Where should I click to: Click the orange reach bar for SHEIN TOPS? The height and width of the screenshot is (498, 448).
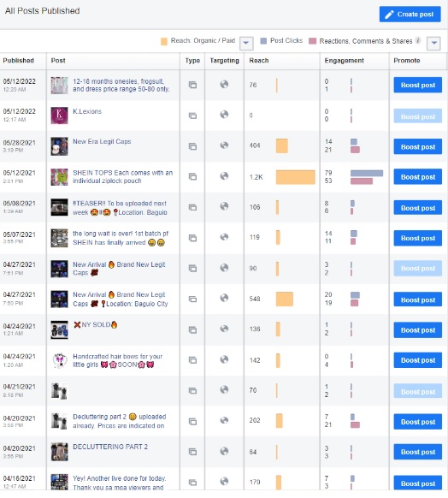pyautogui.click(x=295, y=177)
